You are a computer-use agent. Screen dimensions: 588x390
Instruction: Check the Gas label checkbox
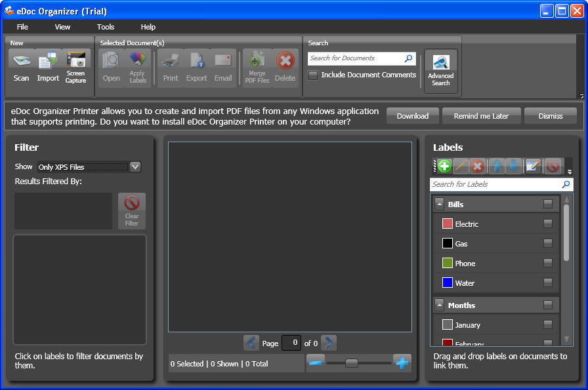click(x=547, y=243)
